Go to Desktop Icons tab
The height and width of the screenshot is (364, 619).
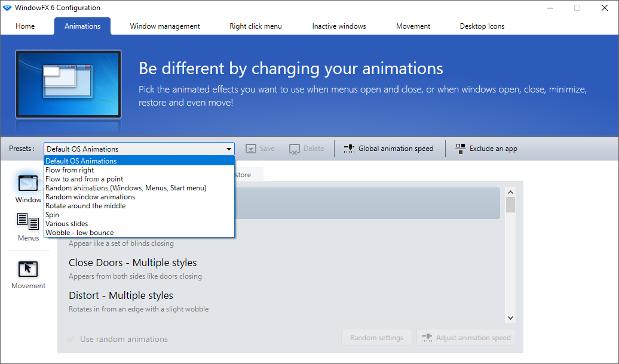pos(482,26)
